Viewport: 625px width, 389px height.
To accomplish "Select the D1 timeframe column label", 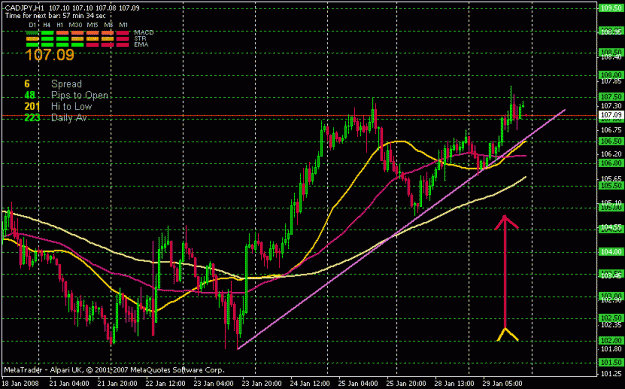I will pyautogui.click(x=32, y=25).
